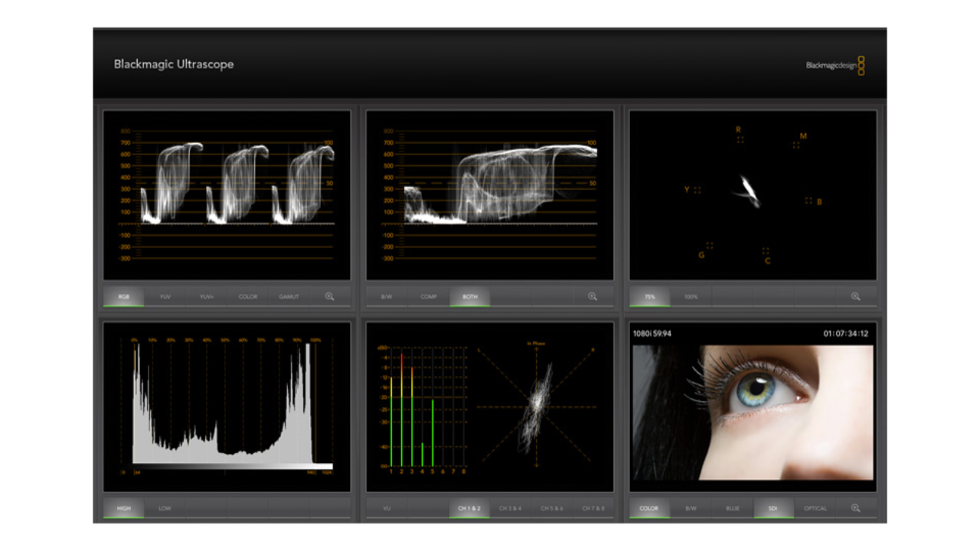Set waveform to B/W mode
The height and width of the screenshot is (551, 980).
(x=387, y=296)
